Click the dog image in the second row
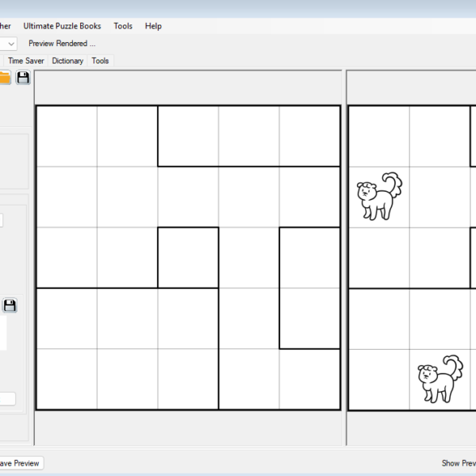The image size is (476, 476). tap(379, 196)
